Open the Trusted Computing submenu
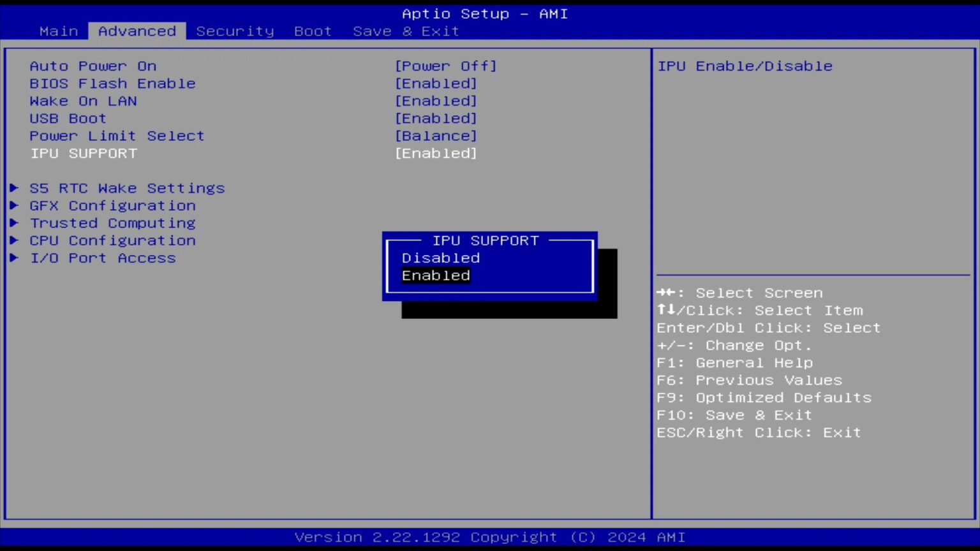980x551 pixels. tap(113, 223)
